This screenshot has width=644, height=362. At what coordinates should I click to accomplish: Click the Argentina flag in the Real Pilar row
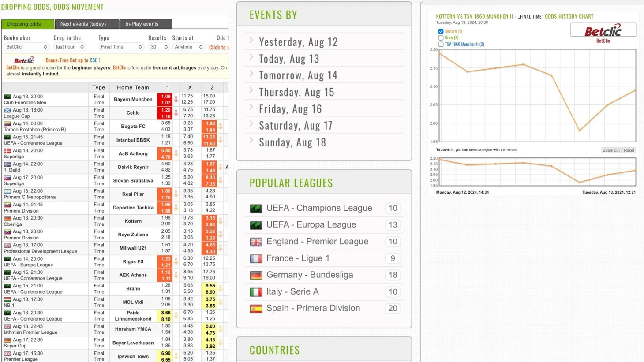pos(7,191)
